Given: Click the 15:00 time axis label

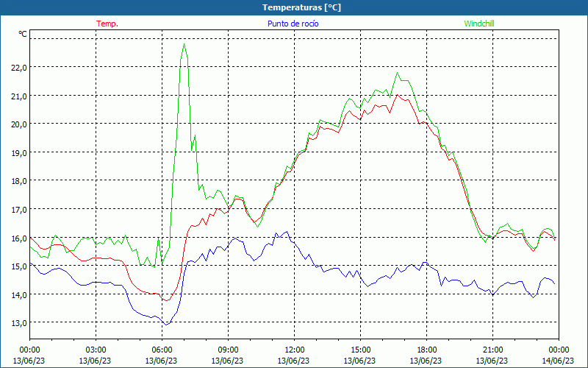Looking at the screenshot, I should coord(360,350).
